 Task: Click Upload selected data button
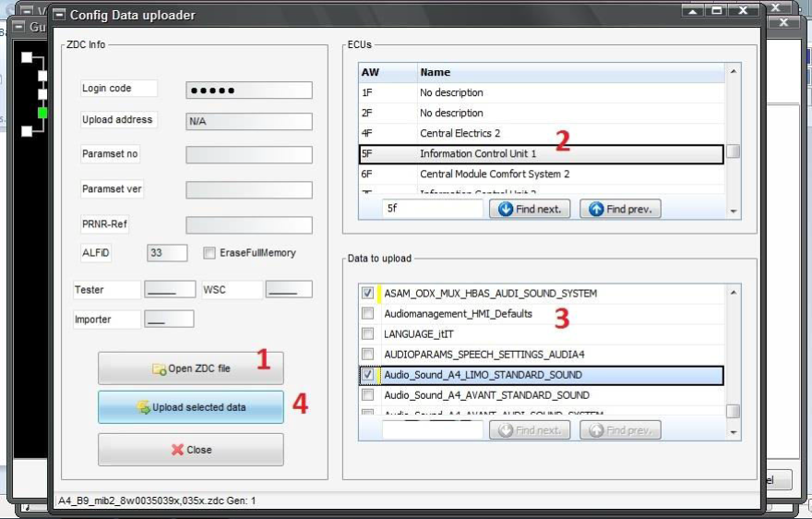pos(191,407)
